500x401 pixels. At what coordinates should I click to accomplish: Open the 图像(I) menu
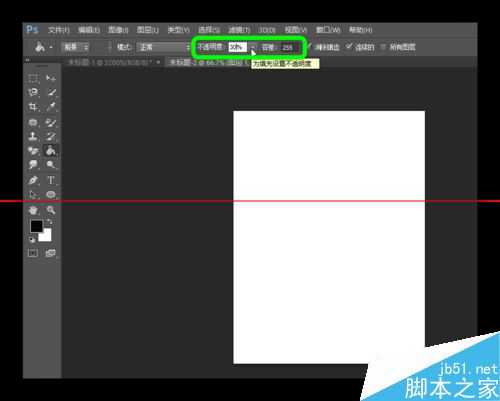point(118,30)
